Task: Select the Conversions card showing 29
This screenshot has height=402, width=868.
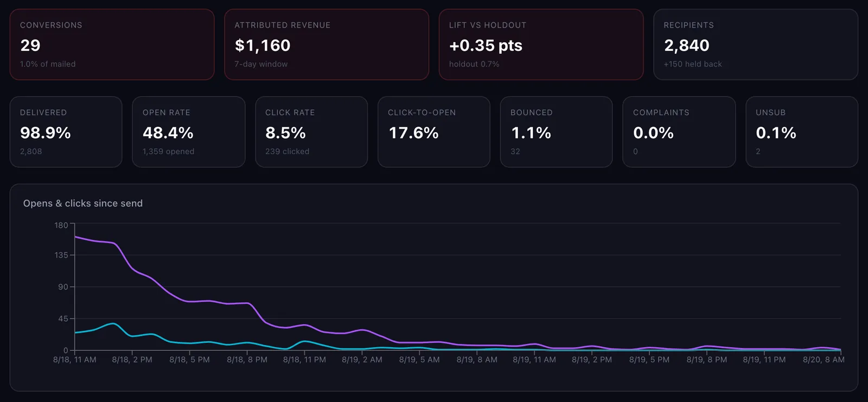Action: click(112, 44)
